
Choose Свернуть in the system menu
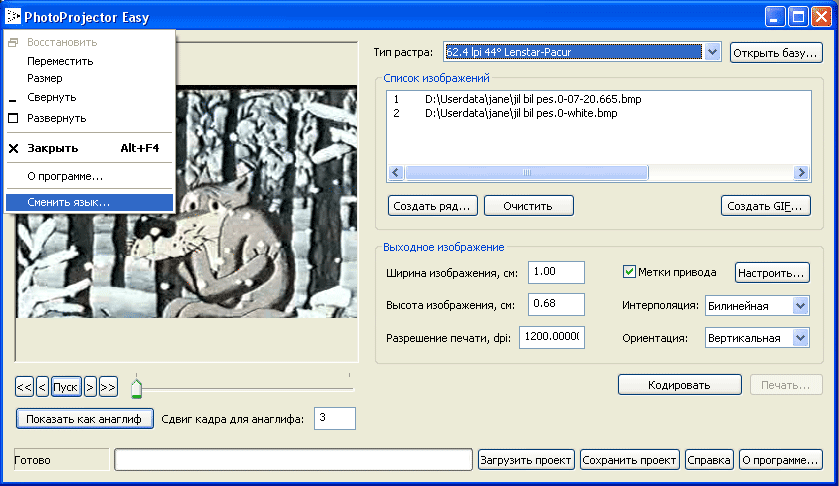point(89,97)
